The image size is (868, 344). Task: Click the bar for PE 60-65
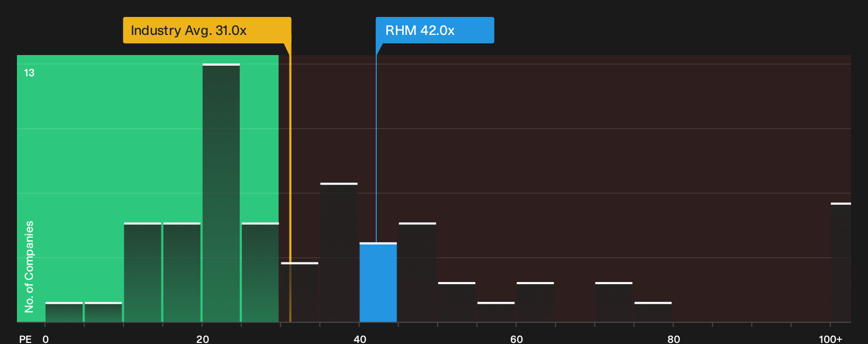point(535,302)
